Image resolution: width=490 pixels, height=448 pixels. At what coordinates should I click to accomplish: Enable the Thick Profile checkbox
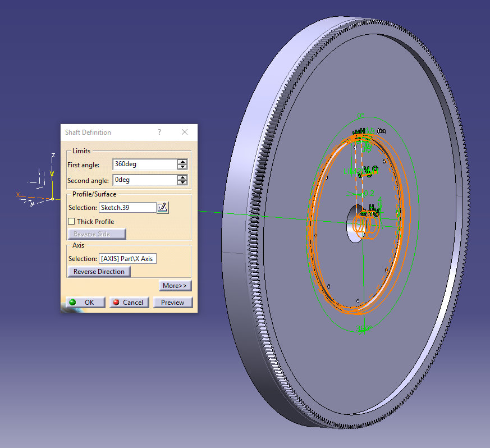(x=71, y=221)
